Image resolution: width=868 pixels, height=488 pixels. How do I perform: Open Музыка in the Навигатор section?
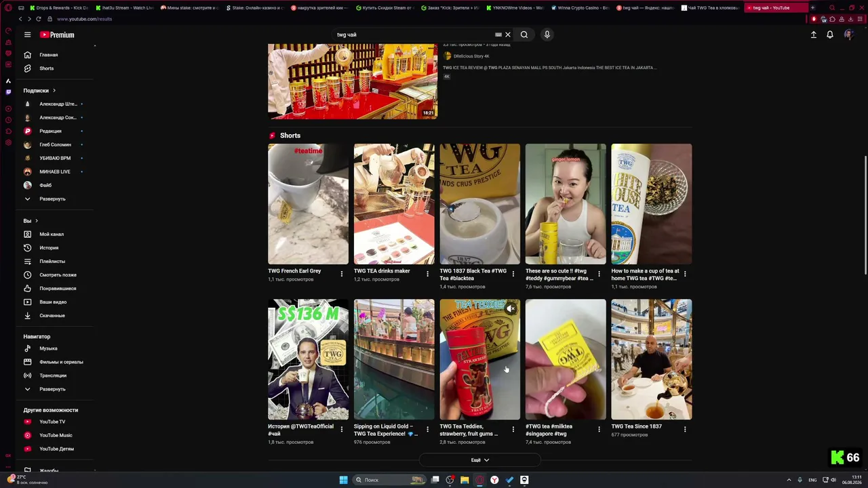48,348
